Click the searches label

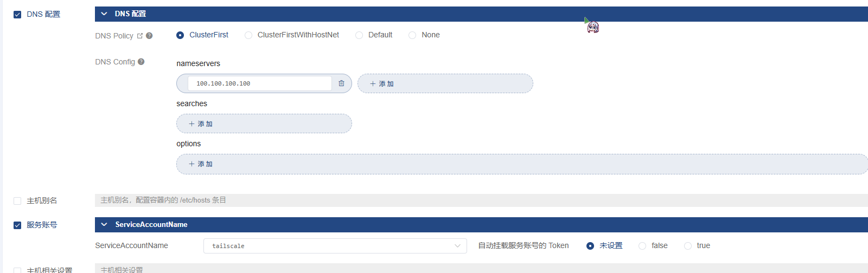192,103
